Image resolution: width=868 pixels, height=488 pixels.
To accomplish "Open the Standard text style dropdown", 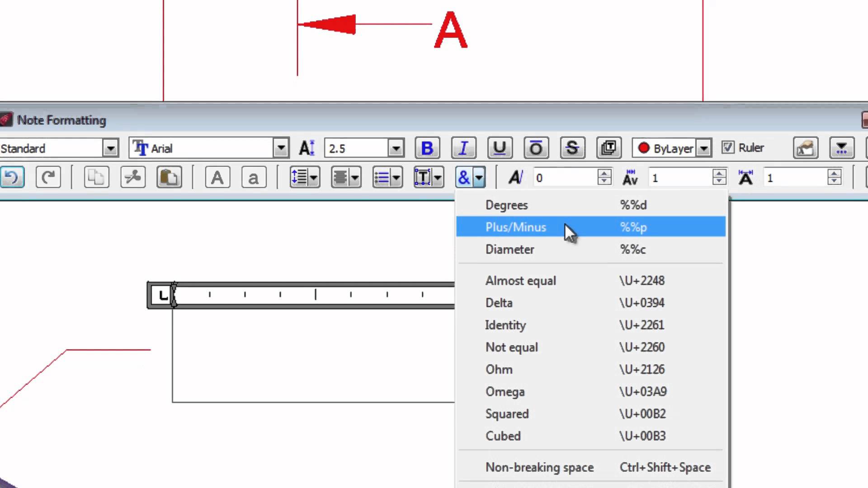I will [x=110, y=148].
